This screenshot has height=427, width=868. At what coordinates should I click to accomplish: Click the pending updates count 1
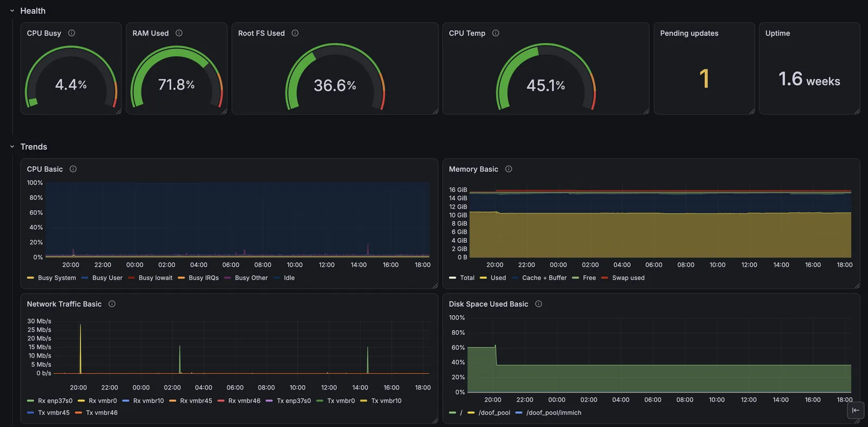point(704,79)
